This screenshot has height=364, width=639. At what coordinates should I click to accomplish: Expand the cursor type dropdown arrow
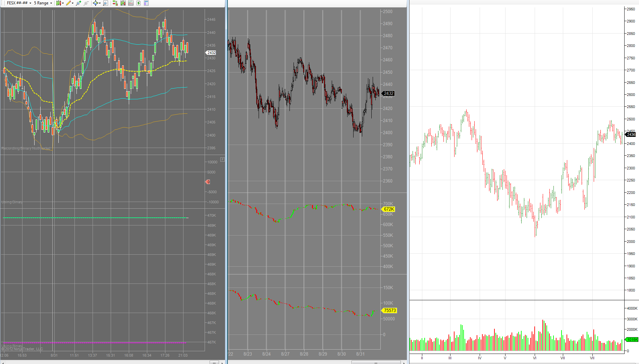click(x=100, y=3)
